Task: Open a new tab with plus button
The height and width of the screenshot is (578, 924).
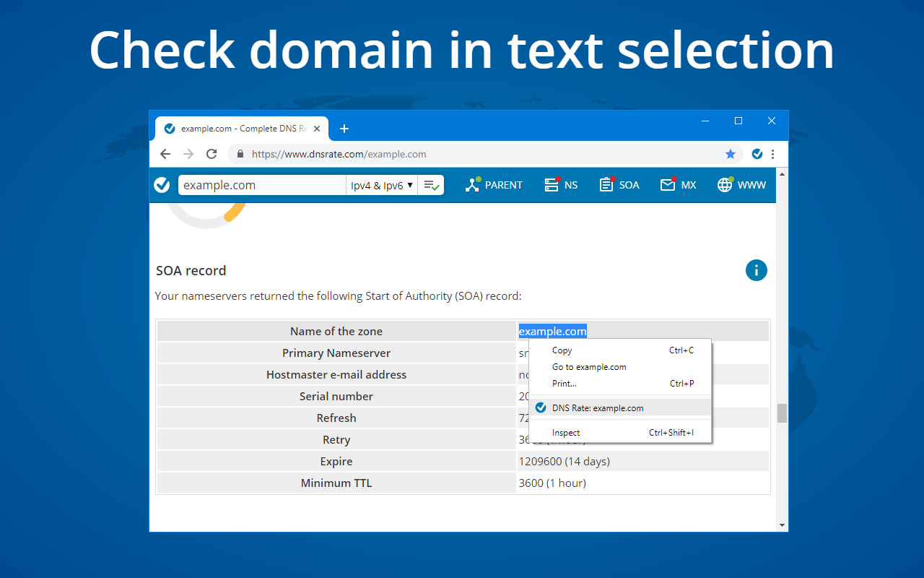Action: (x=344, y=129)
